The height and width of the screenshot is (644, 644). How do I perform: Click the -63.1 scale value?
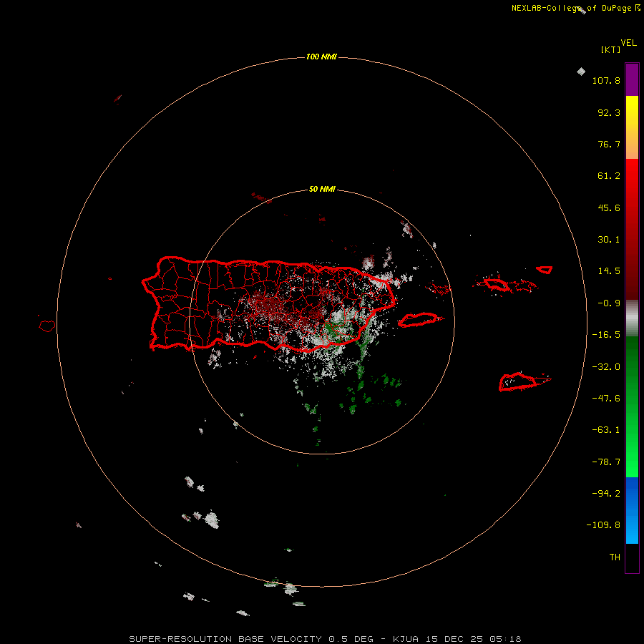pos(606,430)
